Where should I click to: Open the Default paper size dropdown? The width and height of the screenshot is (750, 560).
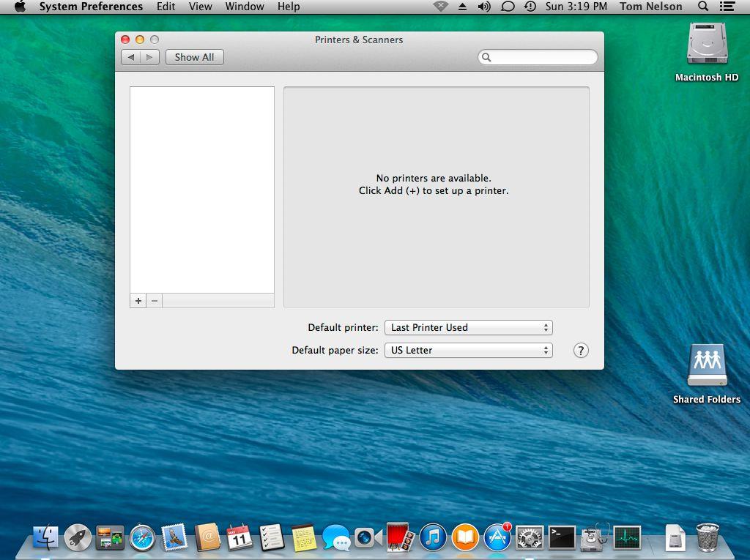[468, 351]
